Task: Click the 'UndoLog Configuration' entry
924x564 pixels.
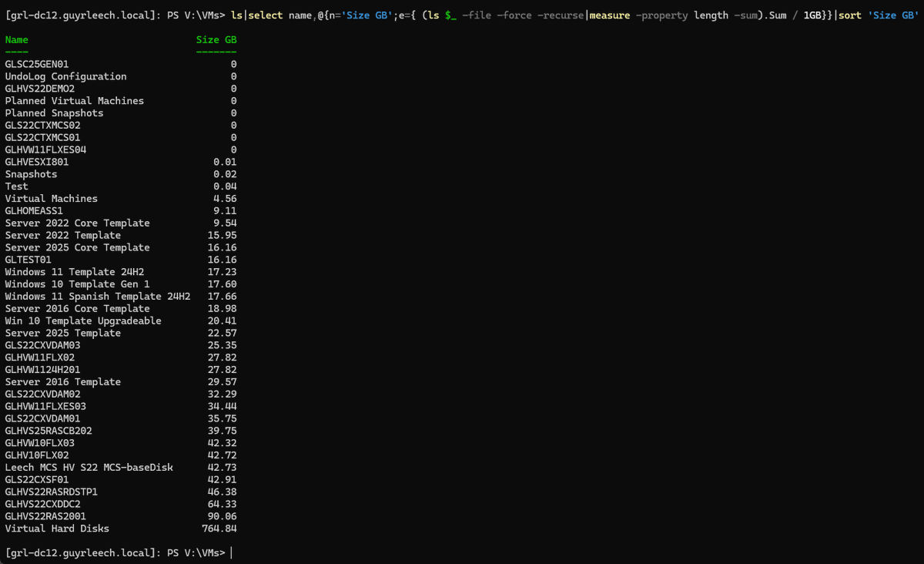Action: point(65,76)
